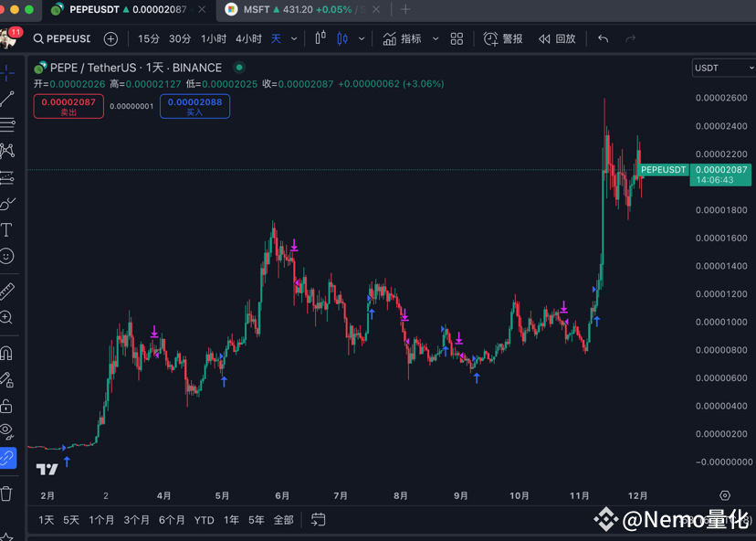Image resolution: width=756 pixels, height=541 pixels.
Task: Click the green market status dot
Action: tap(239, 68)
